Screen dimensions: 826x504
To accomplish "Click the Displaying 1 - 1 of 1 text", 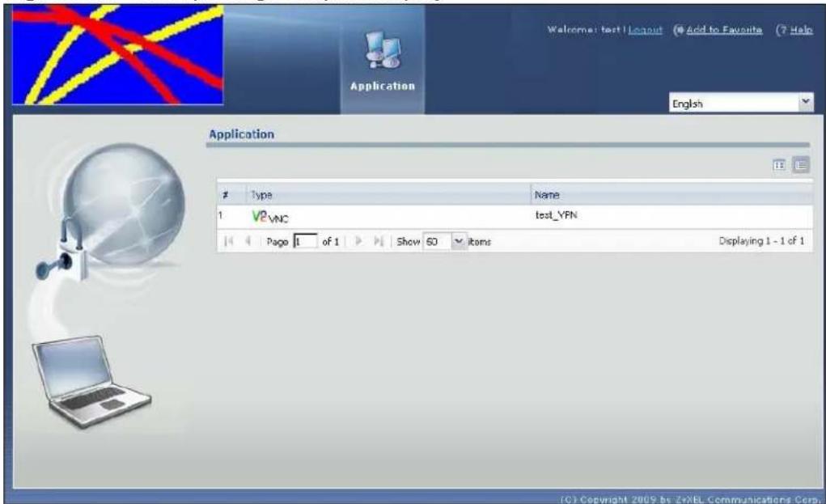I will click(761, 241).
